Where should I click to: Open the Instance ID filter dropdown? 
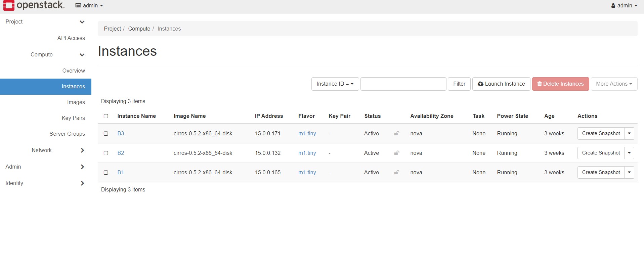coord(335,84)
